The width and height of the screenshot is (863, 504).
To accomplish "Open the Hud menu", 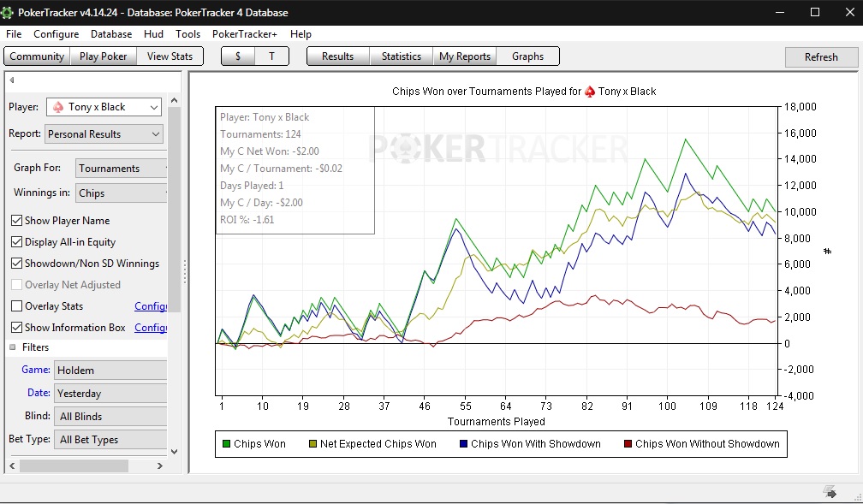I will (153, 34).
